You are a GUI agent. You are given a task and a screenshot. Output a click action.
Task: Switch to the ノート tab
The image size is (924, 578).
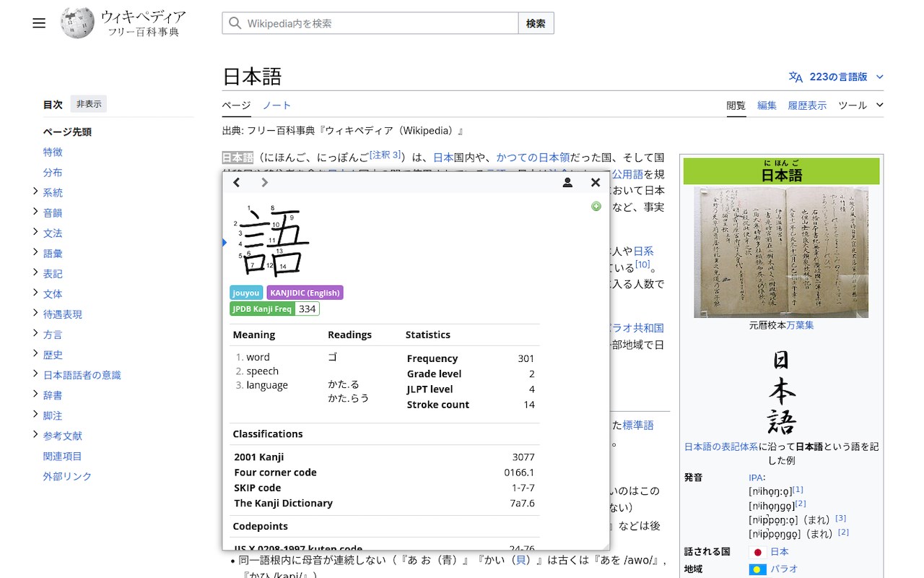coord(276,105)
